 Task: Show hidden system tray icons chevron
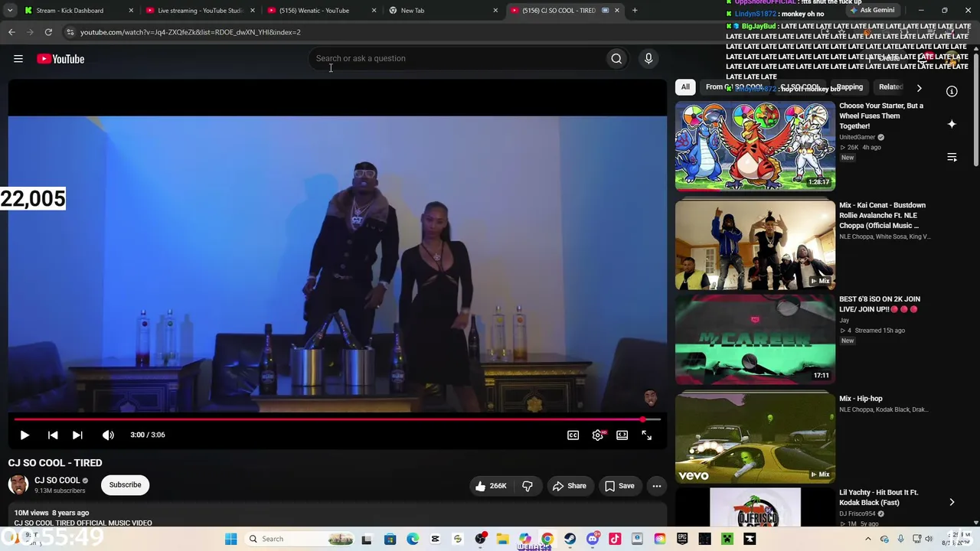[867, 539]
